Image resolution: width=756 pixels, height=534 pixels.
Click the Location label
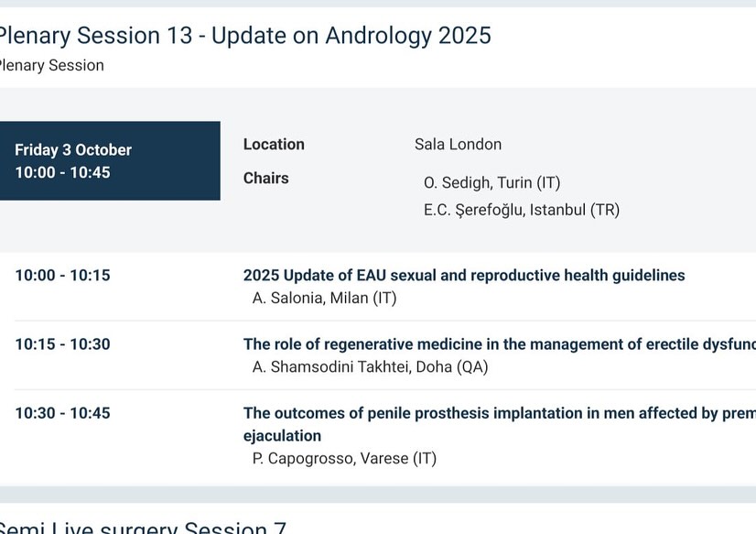[x=274, y=144]
